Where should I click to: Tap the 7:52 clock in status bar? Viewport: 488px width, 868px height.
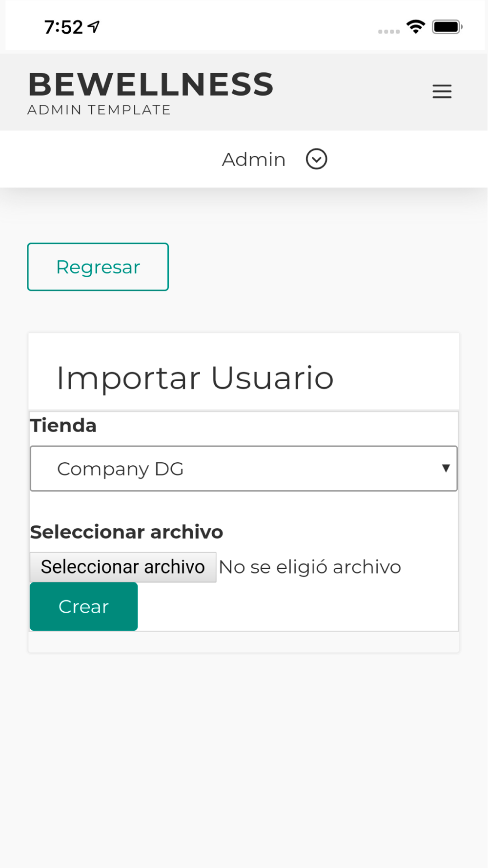pos(63,27)
